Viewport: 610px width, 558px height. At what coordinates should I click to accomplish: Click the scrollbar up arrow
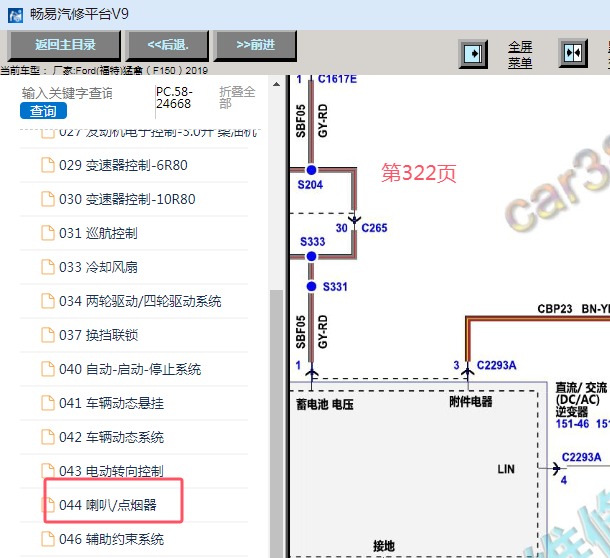276,84
